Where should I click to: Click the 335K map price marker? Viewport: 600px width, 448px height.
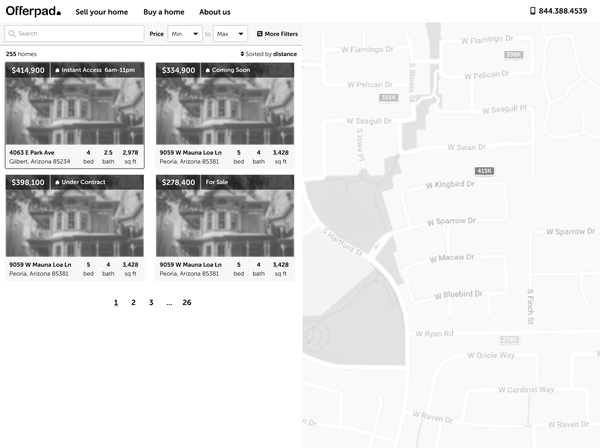(x=388, y=98)
